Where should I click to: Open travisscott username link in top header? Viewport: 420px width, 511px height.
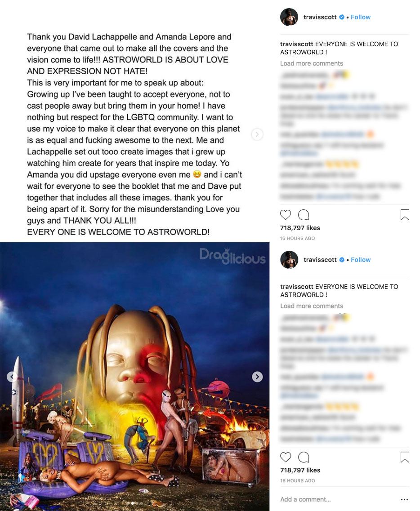click(x=320, y=17)
